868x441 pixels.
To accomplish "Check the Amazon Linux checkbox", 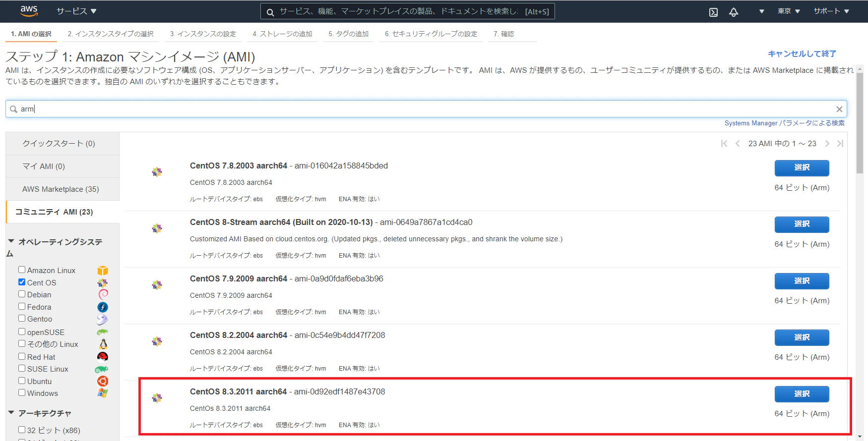I will click(x=22, y=270).
